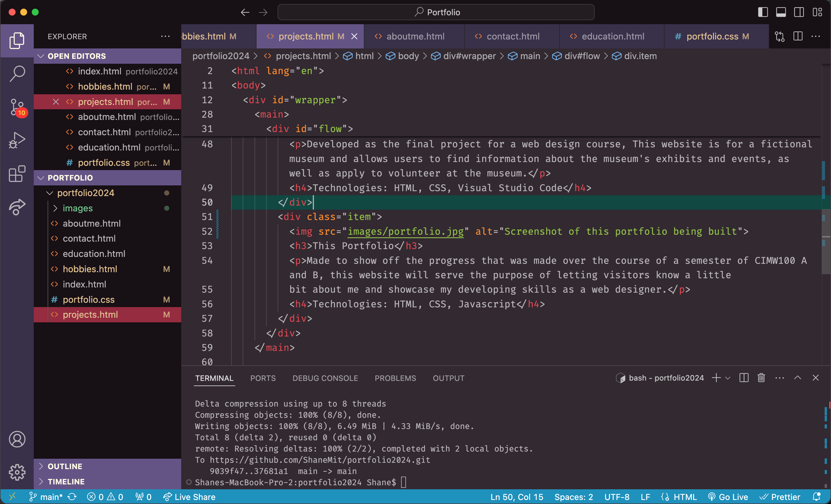
Task: Select bash - portfolio2024 terminal label
Action: [660, 378]
